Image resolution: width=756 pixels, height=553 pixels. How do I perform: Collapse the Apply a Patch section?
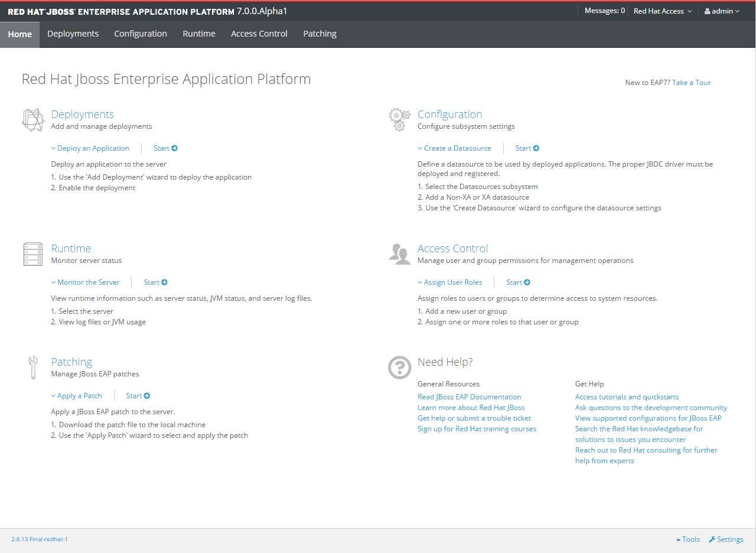tap(77, 396)
